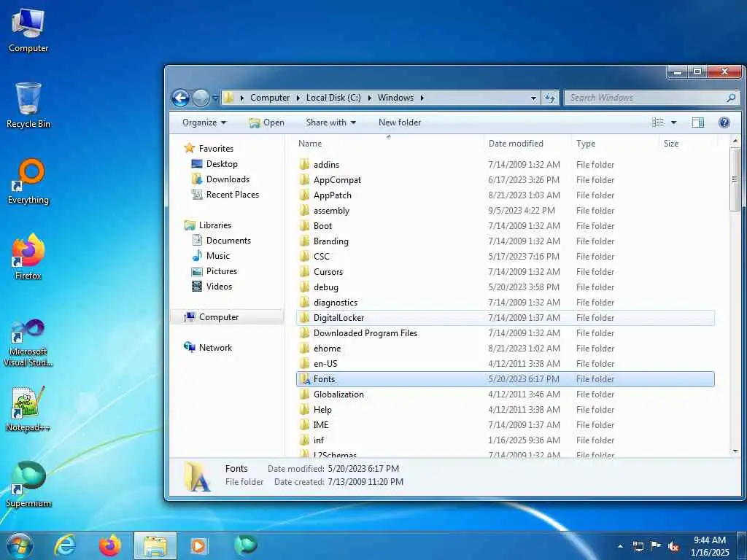This screenshot has width=747, height=560.
Task: Click the Windows breadcrumb segment
Action: (395, 98)
